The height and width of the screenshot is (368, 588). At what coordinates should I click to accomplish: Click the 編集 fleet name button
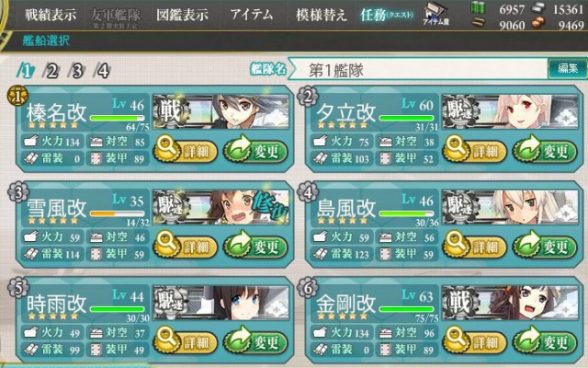568,69
